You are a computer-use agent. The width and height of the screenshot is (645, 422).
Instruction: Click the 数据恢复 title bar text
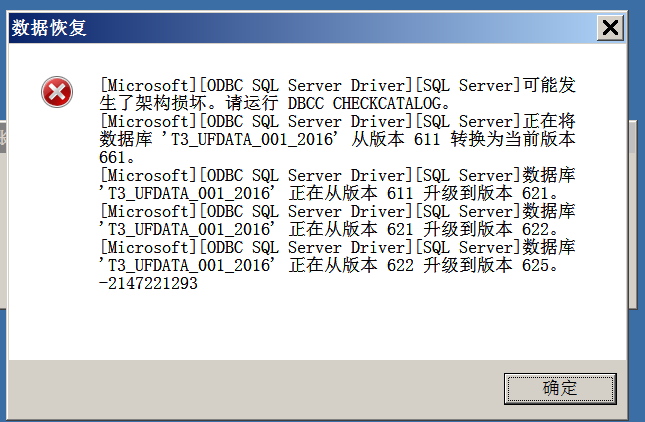pyautogui.click(x=49, y=28)
